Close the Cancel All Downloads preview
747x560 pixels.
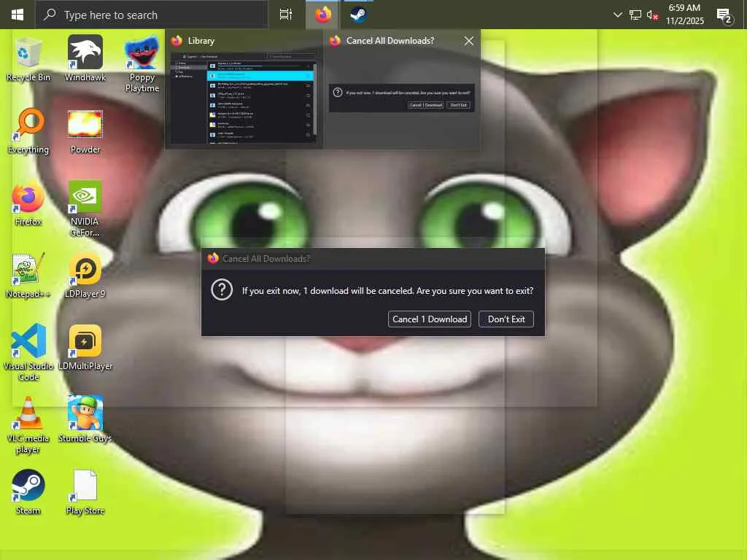coord(469,41)
